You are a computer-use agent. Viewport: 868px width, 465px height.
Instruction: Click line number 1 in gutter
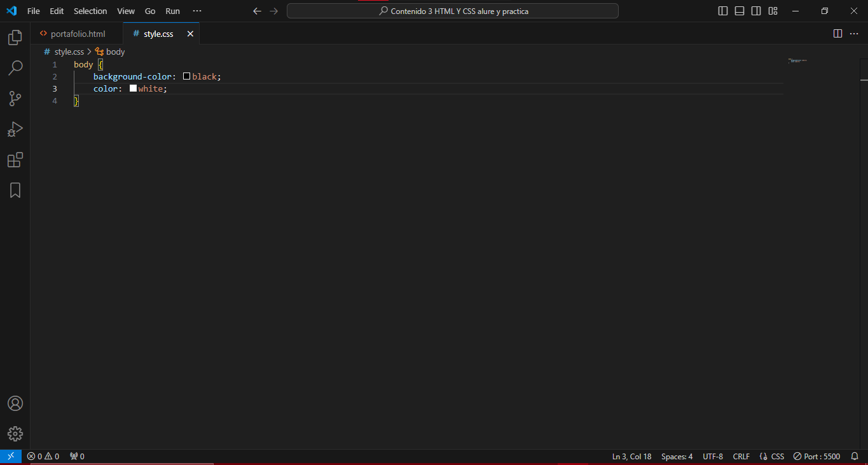(55, 64)
